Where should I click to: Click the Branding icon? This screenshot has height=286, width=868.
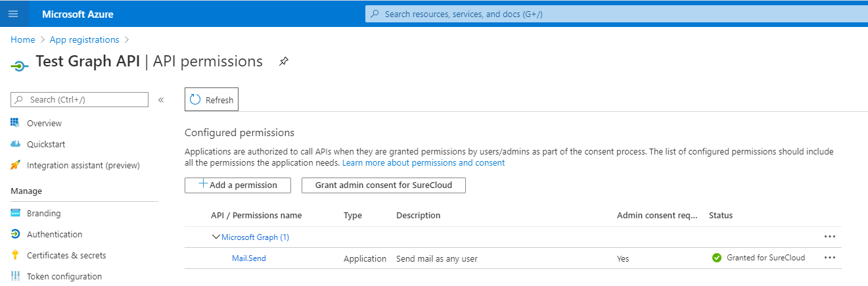pyautogui.click(x=15, y=213)
